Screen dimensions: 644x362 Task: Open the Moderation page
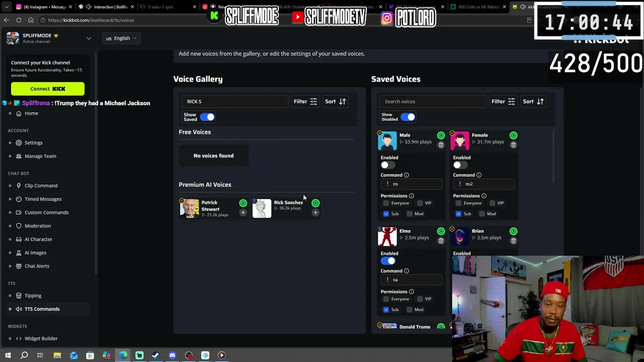coord(38,226)
